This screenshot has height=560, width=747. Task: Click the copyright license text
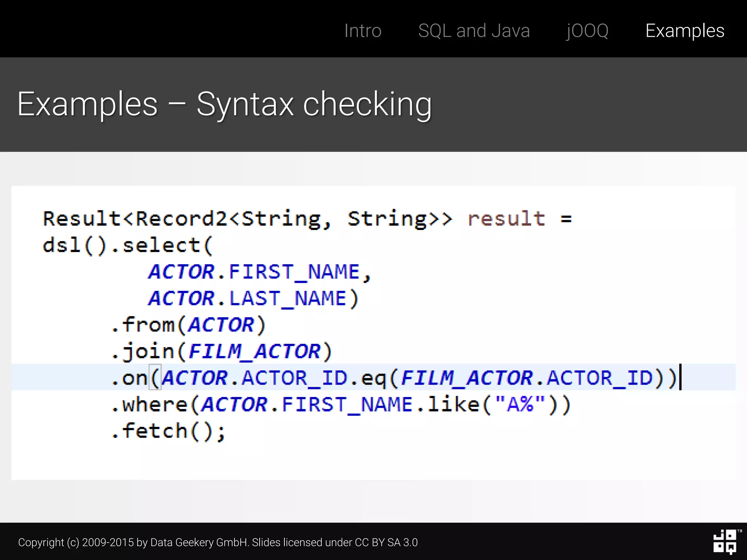tap(218, 542)
